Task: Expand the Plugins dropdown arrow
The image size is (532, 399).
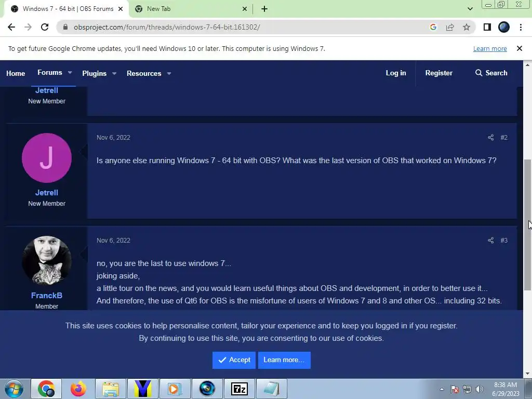Action: pos(114,73)
